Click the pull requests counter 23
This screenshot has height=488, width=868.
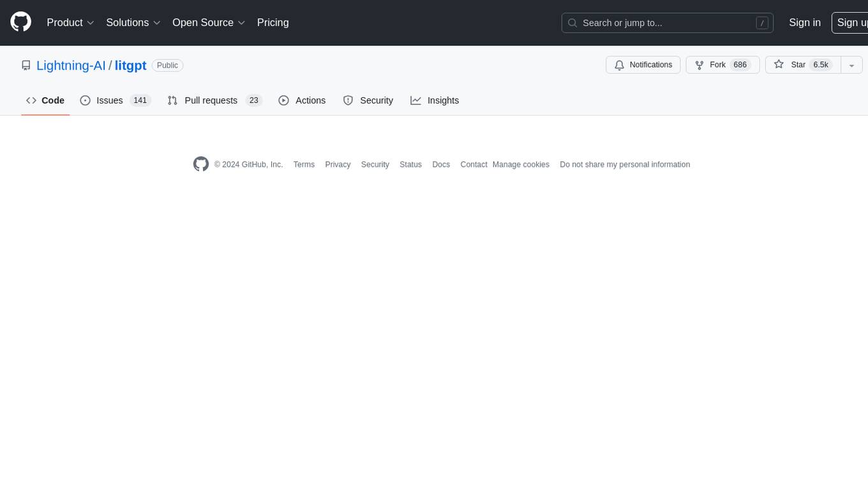click(x=254, y=100)
